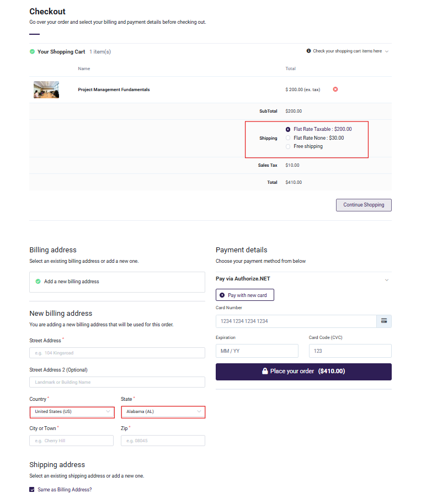Screen dimensions: 448x498
Task: Click the Street Address input field
Action: click(x=117, y=353)
